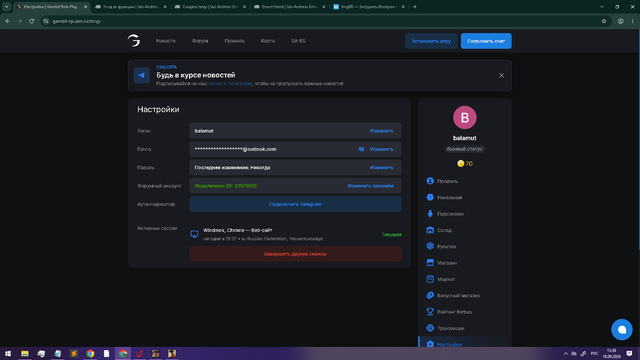Click the monitor icon of active session
Screen dimensions: 640x360
tap(194, 234)
